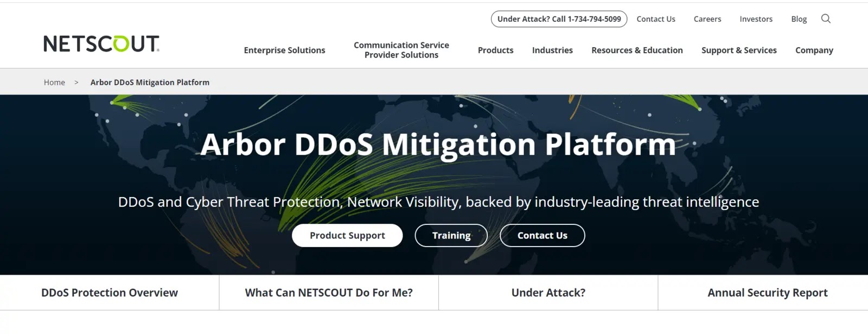Open the Resources & Education menu
This screenshot has height=334, width=868.
click(x=637, y=50)
